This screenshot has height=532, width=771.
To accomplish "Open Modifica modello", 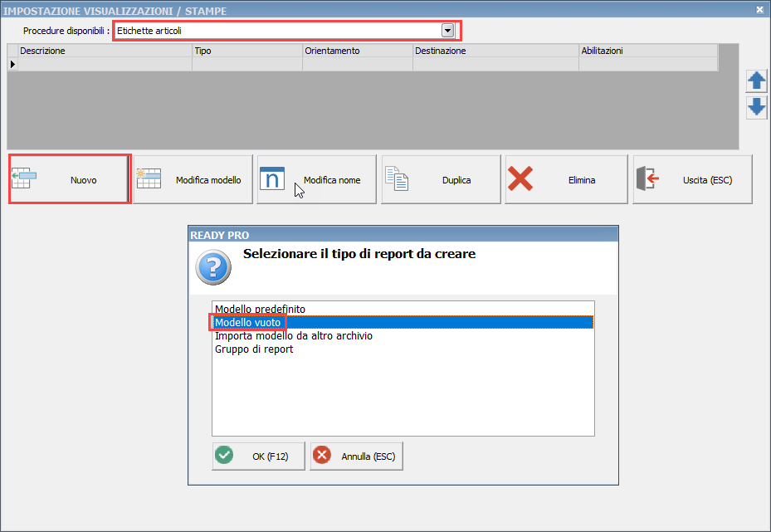I will tap(193, 179).
